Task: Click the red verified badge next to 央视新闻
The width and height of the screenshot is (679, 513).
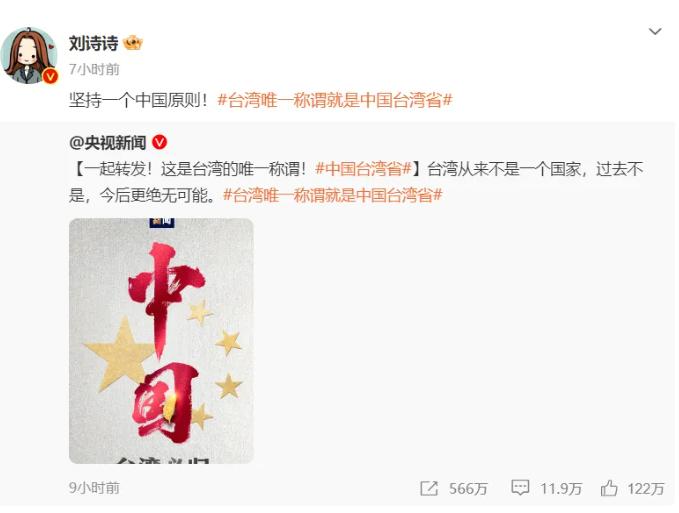Action: point(160,142)
